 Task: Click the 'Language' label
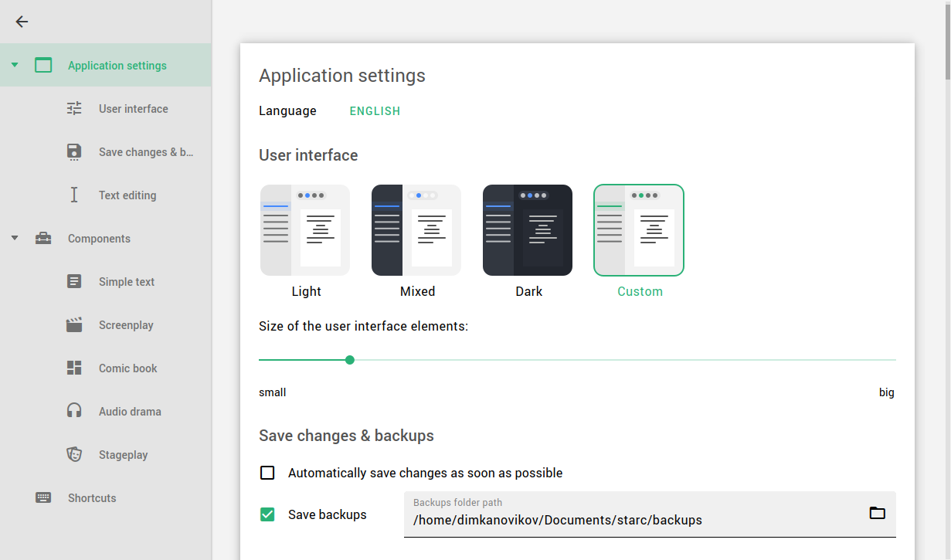287,110
